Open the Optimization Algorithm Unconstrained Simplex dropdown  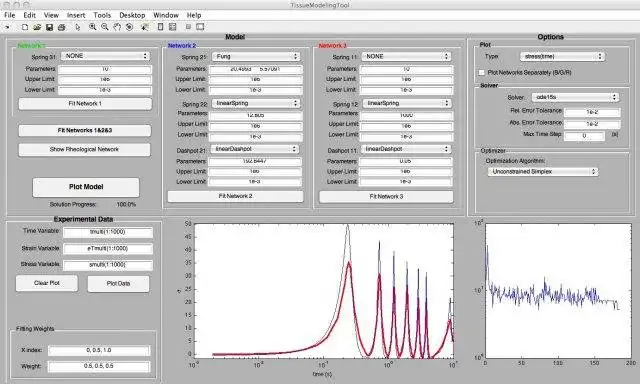pos(543,172)
